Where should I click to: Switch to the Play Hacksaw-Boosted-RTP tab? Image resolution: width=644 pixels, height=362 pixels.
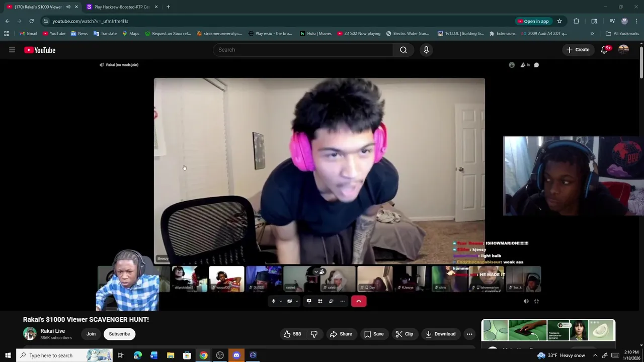[x=122, y=7]
